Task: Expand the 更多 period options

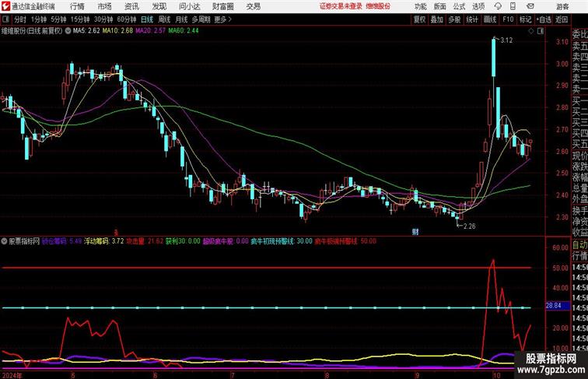Action: click(x=222, y=19)
